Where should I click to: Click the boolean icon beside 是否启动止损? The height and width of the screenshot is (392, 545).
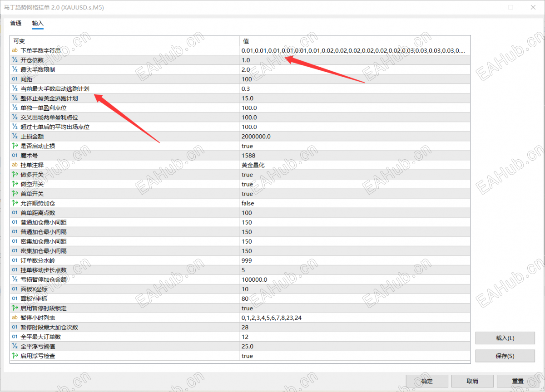[15, 146]
